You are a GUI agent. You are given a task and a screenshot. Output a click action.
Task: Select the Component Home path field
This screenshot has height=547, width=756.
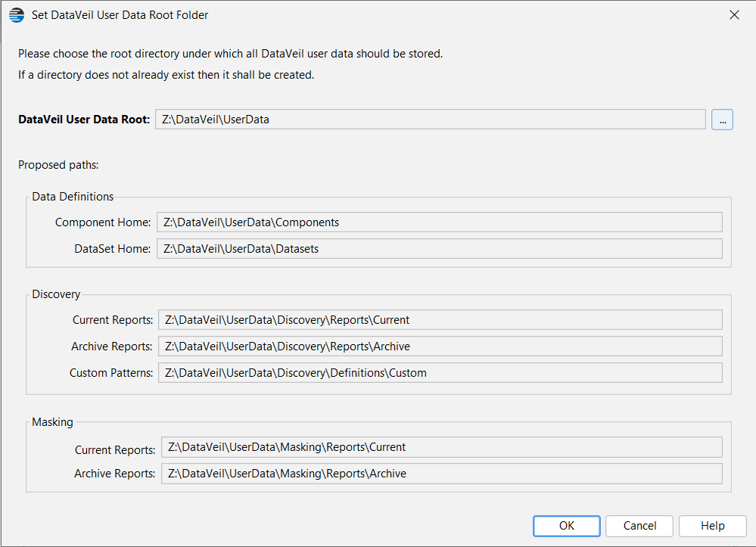[x=439, y=222]
